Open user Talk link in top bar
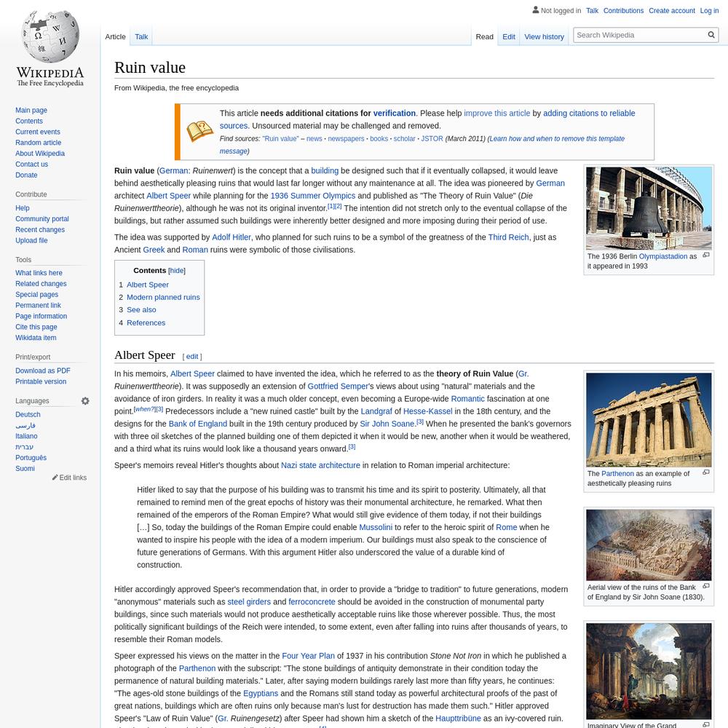The height and width of the screenshot is (728, 728). click(x=592, y=11)
